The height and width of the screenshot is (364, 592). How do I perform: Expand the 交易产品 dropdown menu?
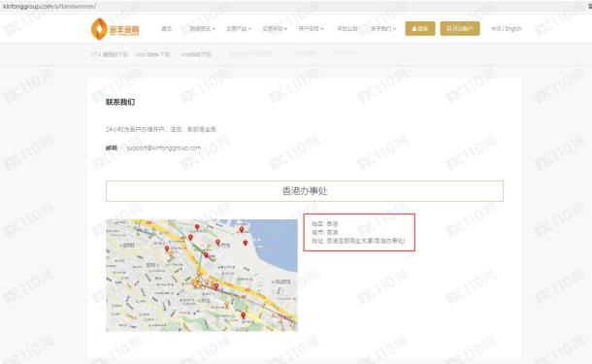coord(238,29)
